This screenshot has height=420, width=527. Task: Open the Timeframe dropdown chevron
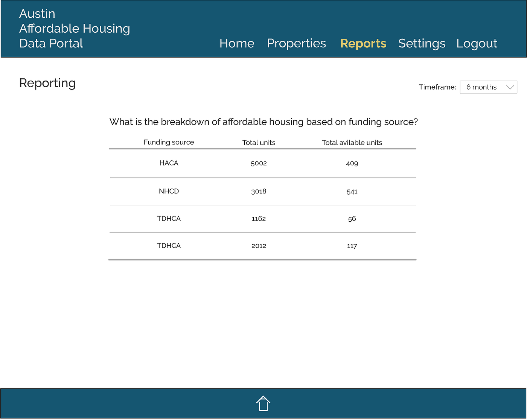point(510,87)
